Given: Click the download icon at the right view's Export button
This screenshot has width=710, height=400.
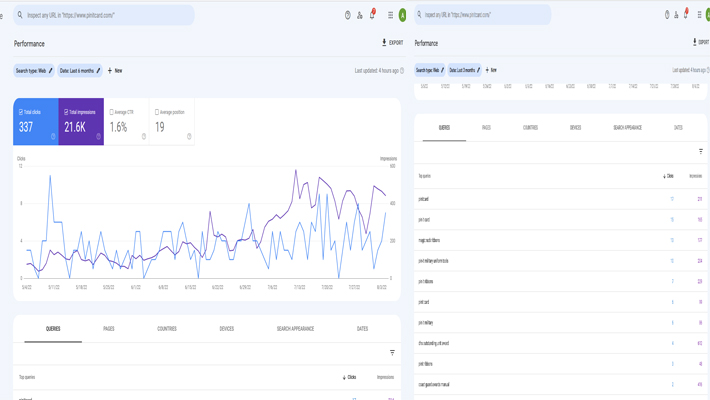Looking at the screenshot, I should pos(695,42).
